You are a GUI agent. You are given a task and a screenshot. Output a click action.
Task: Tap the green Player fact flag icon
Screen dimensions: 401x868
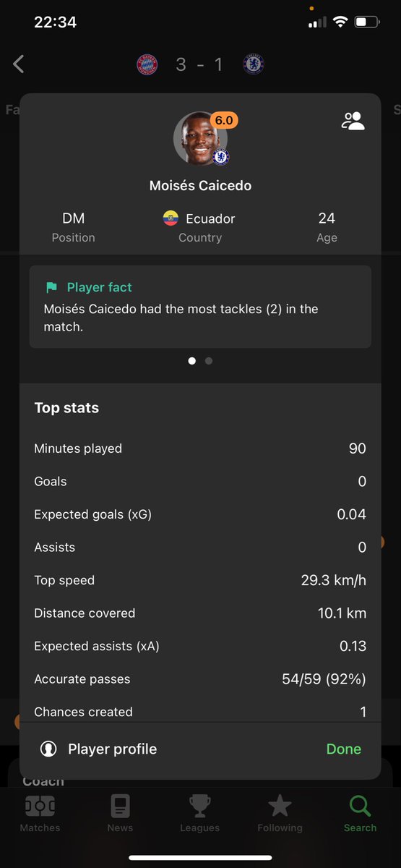pos(51,287)
